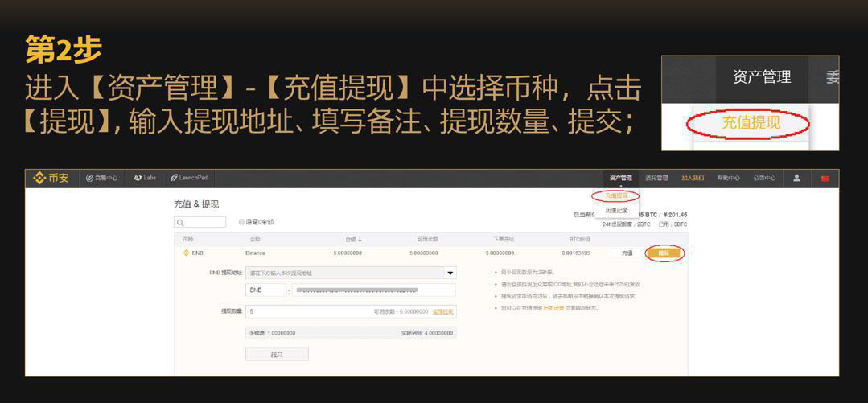This screenshot has width=868, height=403.
Task: Click the orange 加入我们 link
Action: pos(693,179)
